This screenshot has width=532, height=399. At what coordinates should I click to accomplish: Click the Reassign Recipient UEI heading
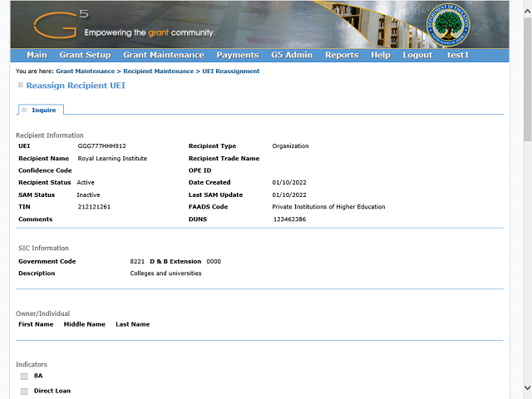tap(76, 86)
